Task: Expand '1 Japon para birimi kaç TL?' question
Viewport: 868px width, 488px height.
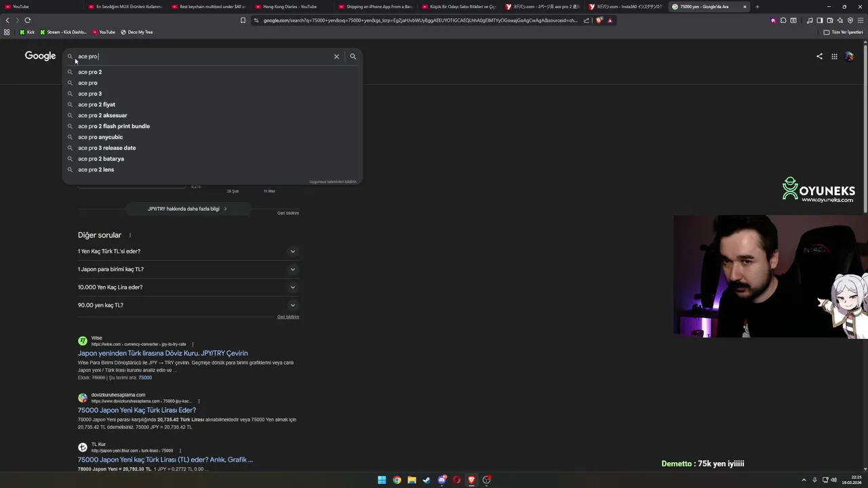Action: click(188, 269)
